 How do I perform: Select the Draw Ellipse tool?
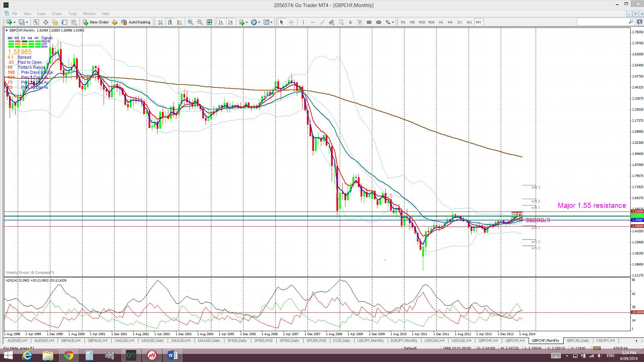click(378, 22)
